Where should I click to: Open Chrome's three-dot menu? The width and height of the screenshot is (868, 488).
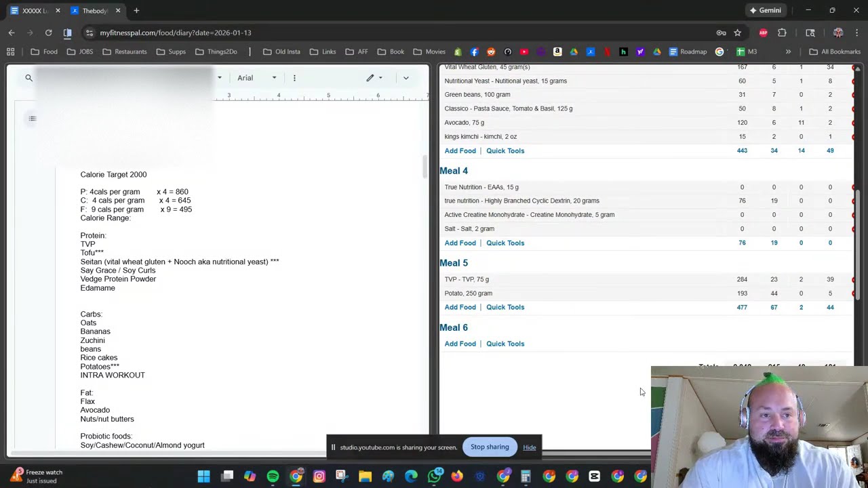click(x=857, y=33)
